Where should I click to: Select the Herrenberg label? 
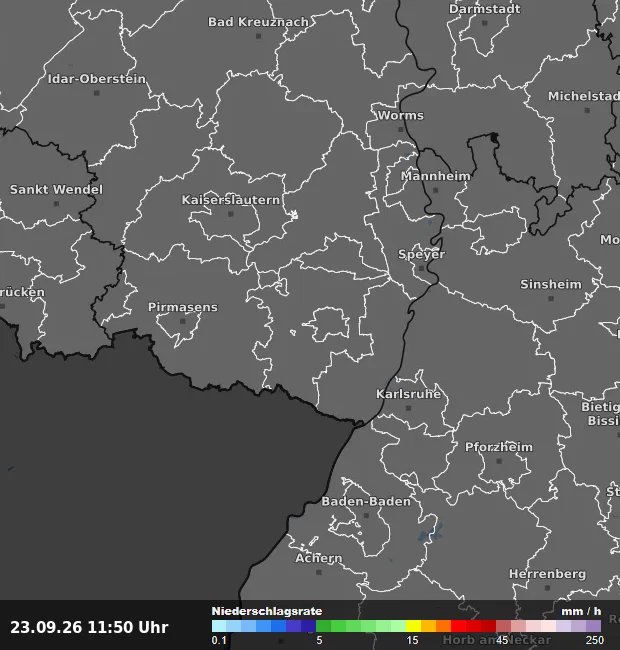[x=547, y=574]
